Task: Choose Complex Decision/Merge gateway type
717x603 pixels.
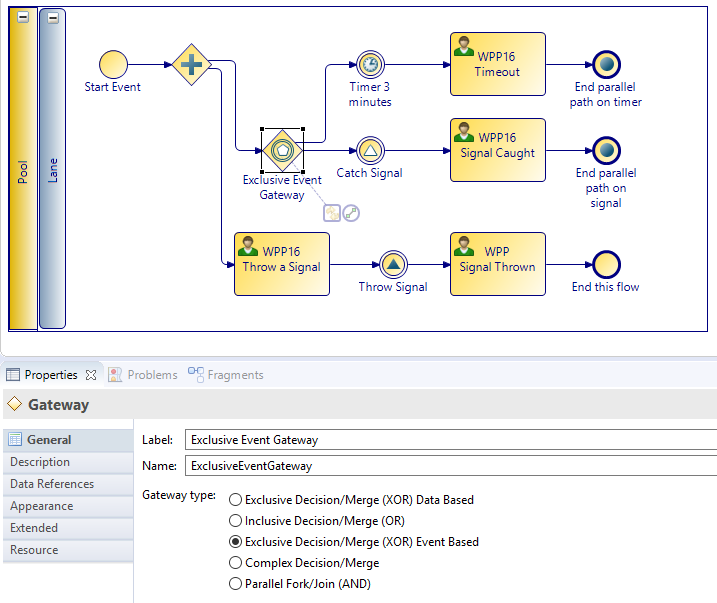Action: point(236,562)
